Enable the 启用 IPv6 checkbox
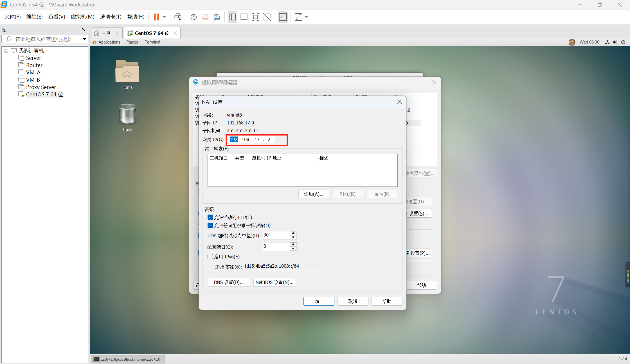Image resolution: width=630 pixels, height=364 pixels. pos(210,256)
